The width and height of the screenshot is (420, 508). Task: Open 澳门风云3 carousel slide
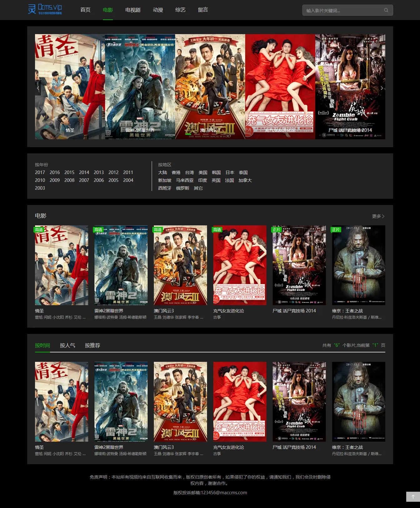[x=210, y=87]
